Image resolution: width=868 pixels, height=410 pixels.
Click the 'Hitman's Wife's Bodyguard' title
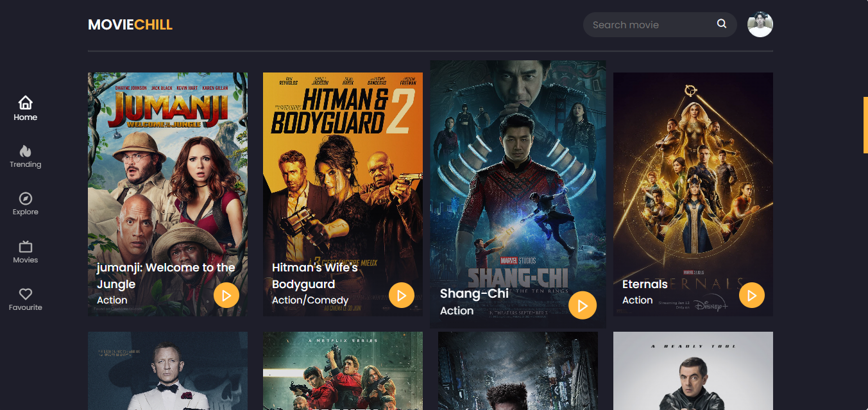click(x=315, y=276)
